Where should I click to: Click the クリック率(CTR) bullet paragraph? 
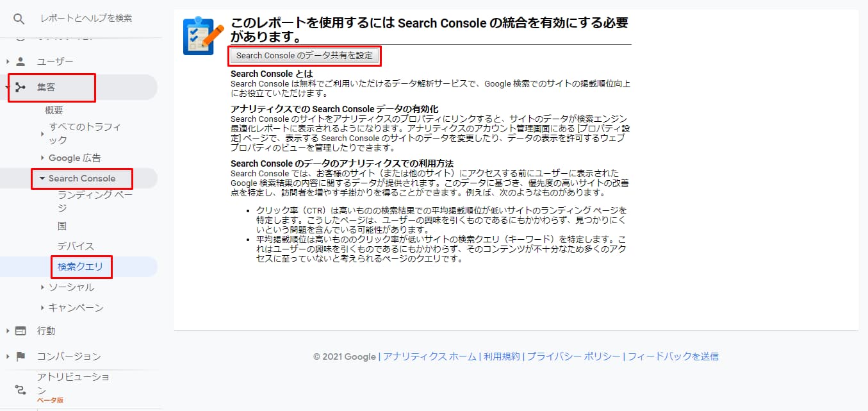tap(441, 220)
